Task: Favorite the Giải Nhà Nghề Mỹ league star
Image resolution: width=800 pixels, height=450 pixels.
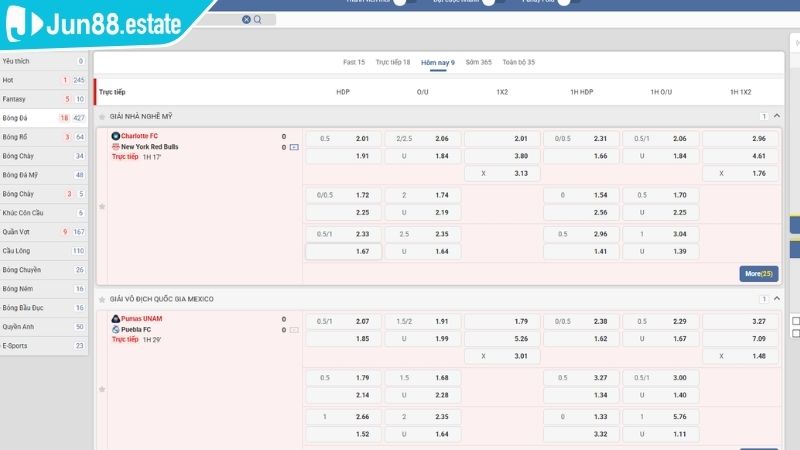Action: click(x=102, y=116)
